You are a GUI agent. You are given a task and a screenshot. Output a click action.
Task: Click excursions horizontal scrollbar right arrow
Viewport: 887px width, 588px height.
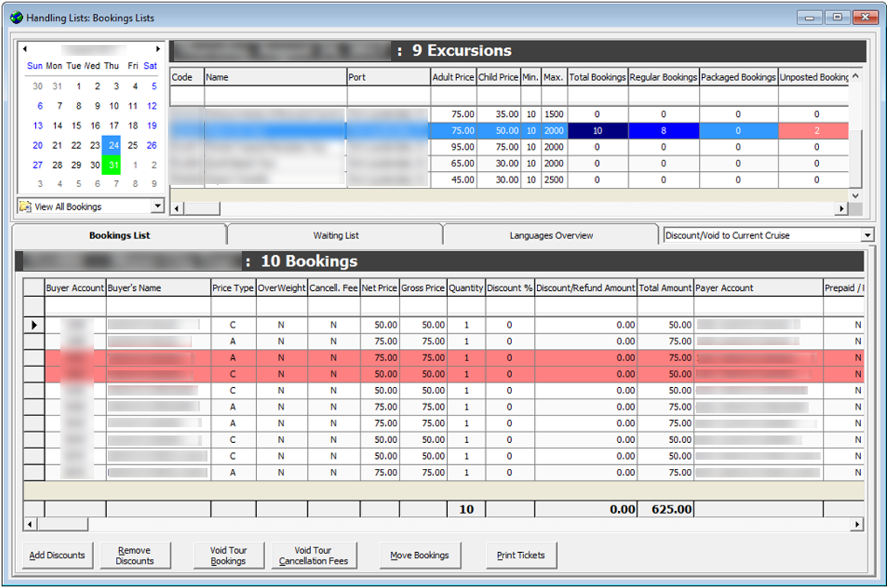pyautogui.click(x=842, y=208)
